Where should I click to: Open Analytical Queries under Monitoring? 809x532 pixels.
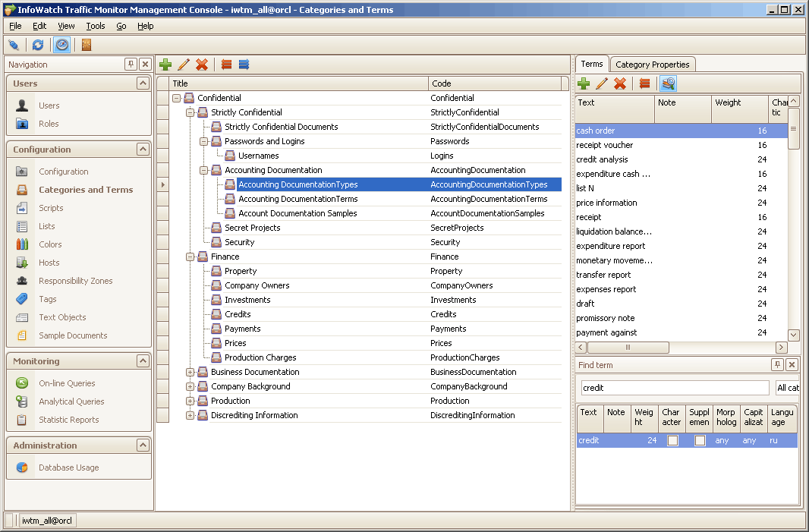tap(71, 401)
